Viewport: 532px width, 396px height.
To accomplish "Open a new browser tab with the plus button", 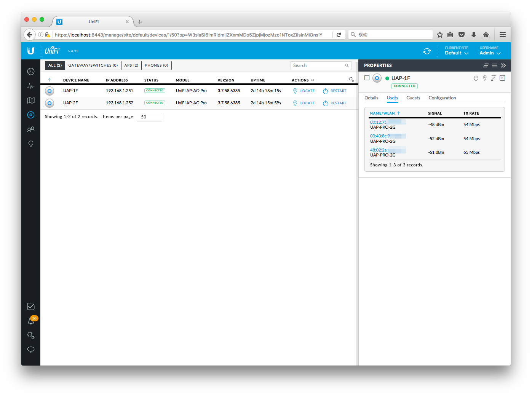I will tap(140, 22).
